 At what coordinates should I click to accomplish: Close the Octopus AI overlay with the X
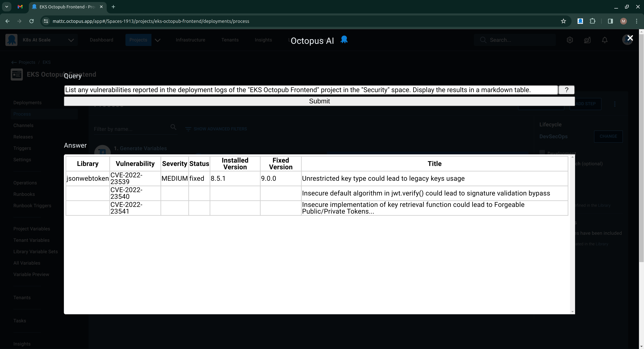(x=630, y=38)
